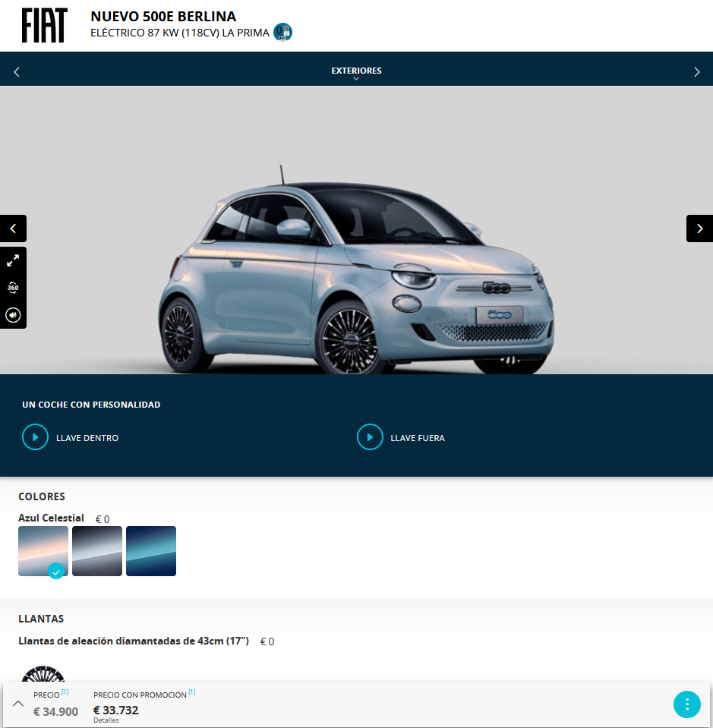Click the 'COLORES' section heading
713x728 pixels.
pos(41,496)
